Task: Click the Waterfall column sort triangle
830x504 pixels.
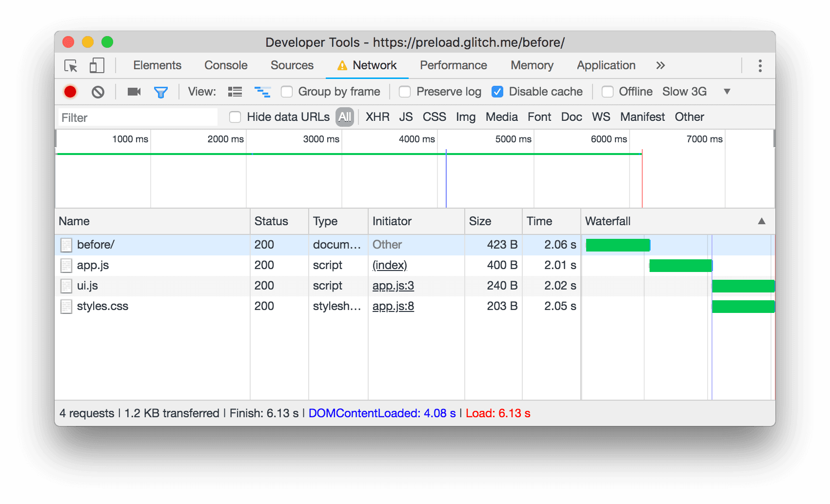Action: [761, 221]
